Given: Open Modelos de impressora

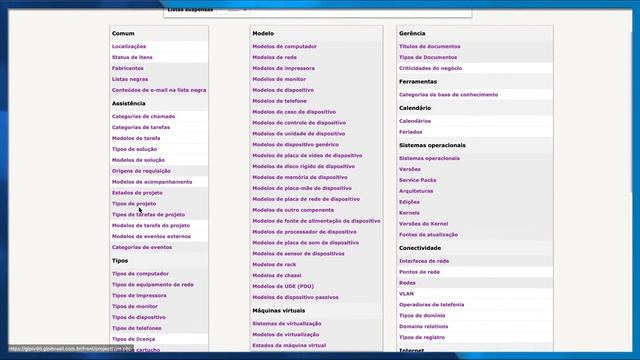Looking at the screenshot, I should click(283, 68).
